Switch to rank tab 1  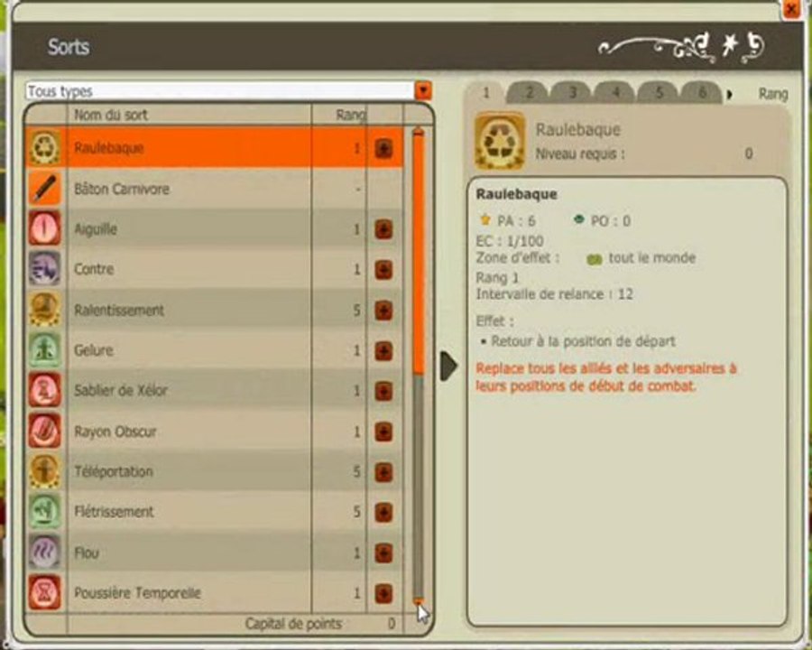(485, 93)
